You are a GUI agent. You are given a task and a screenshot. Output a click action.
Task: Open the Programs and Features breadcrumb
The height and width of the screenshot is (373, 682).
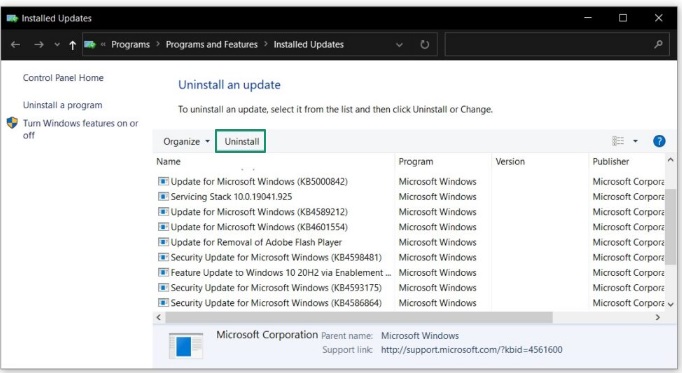pos(211,44)
